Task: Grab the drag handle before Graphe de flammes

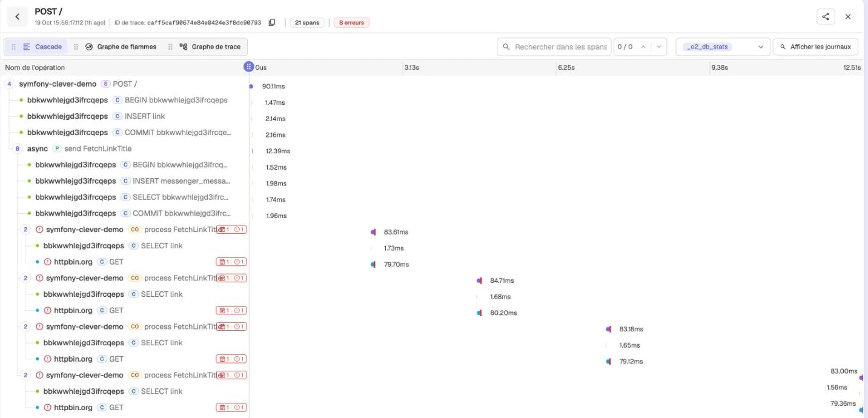Action: click(x=76, y=47)
